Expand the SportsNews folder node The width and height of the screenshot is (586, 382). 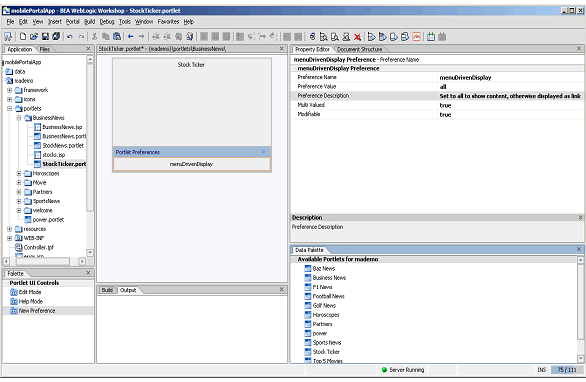point(19,201)
